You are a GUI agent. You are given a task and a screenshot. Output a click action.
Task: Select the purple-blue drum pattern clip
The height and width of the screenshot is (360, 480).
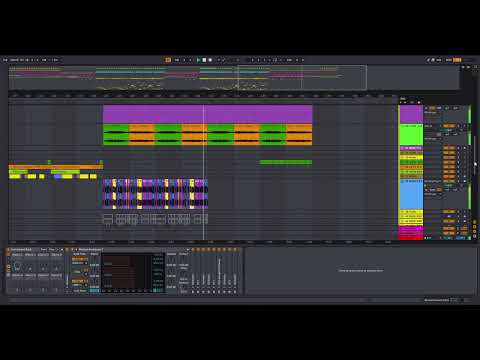pos(155,194)
